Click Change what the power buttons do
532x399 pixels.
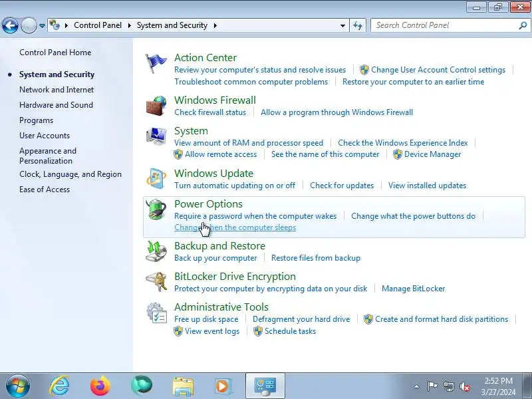point(413,216)
